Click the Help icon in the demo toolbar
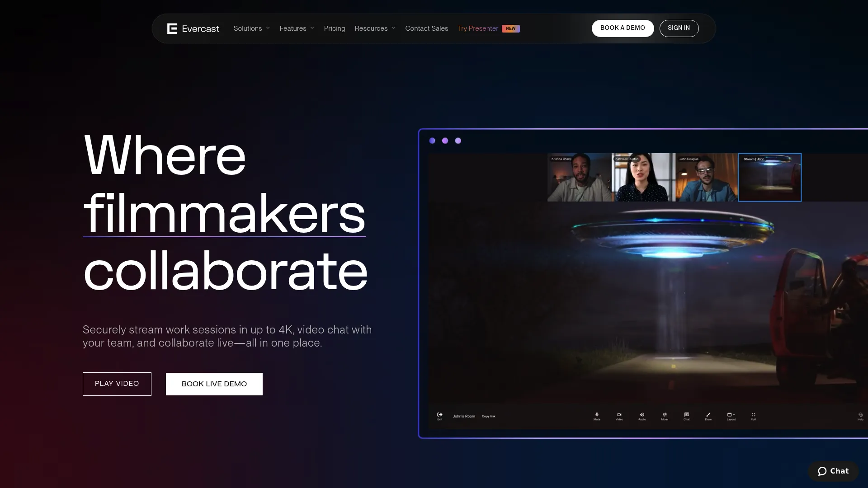This screenshot has height=488, width=868. 860,416
